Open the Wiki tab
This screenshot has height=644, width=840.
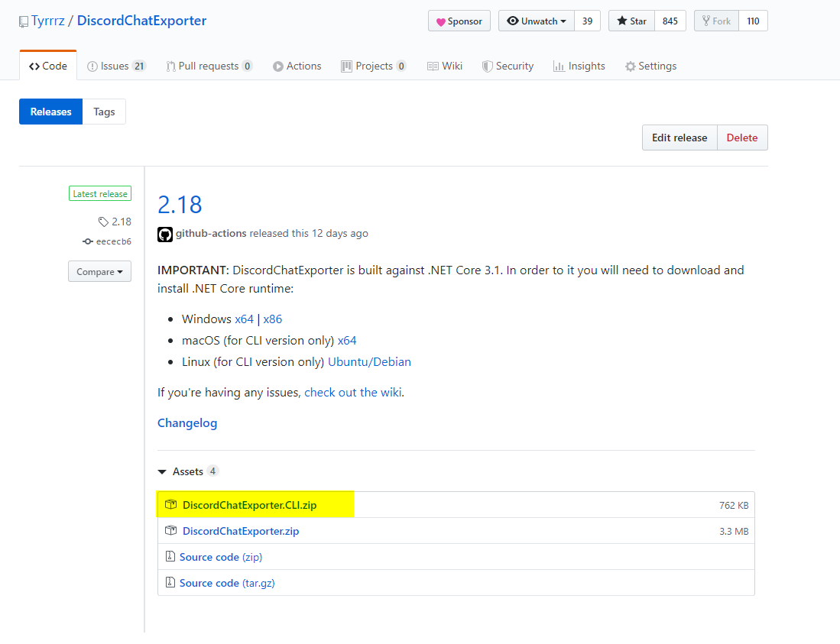(x=445, y=66)
